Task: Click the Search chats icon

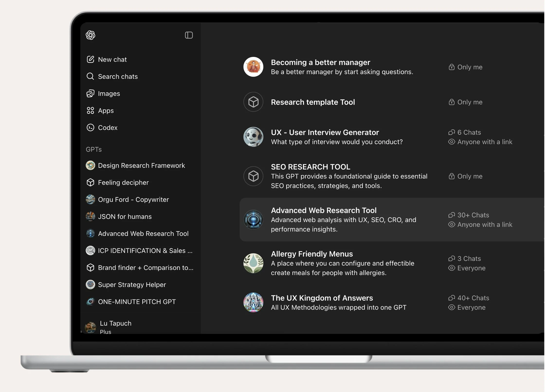Action: point(90,76)
